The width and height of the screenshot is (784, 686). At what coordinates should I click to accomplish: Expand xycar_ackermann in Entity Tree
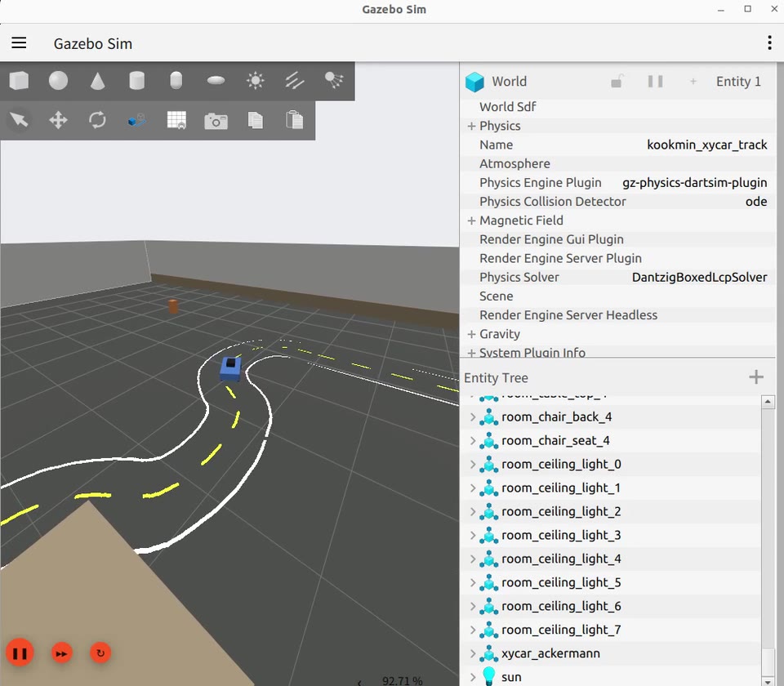(473, 653)
